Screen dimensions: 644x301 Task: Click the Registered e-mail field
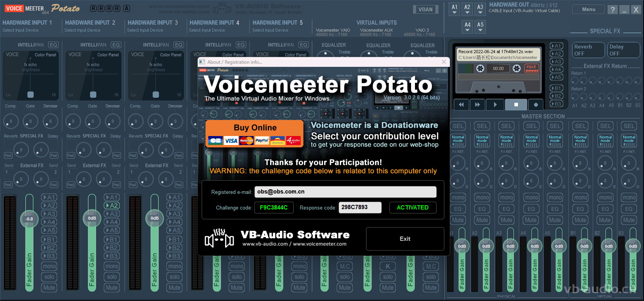point(345,192)
